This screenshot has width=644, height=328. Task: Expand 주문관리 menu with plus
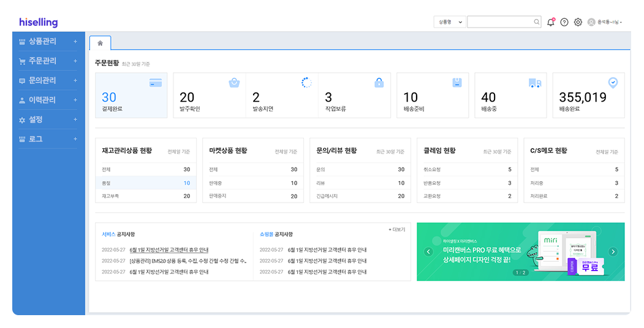[75, 61]
